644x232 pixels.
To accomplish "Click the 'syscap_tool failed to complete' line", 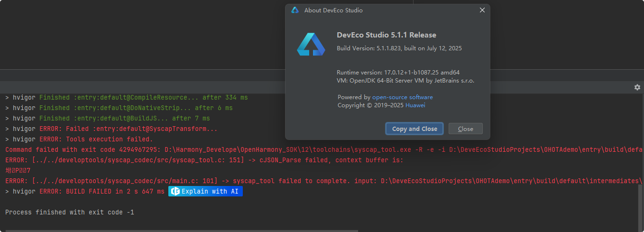I will click(x=324, y=181).
